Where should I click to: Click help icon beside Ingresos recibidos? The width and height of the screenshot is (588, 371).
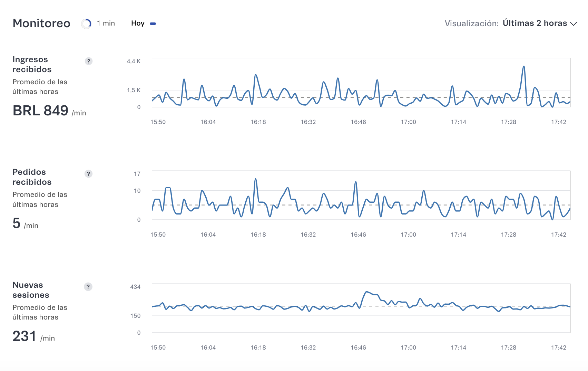click(x=89, y=61)
